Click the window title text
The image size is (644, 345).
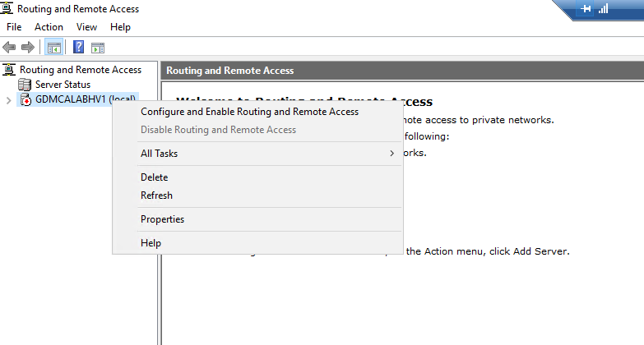(x=78, y=8)
